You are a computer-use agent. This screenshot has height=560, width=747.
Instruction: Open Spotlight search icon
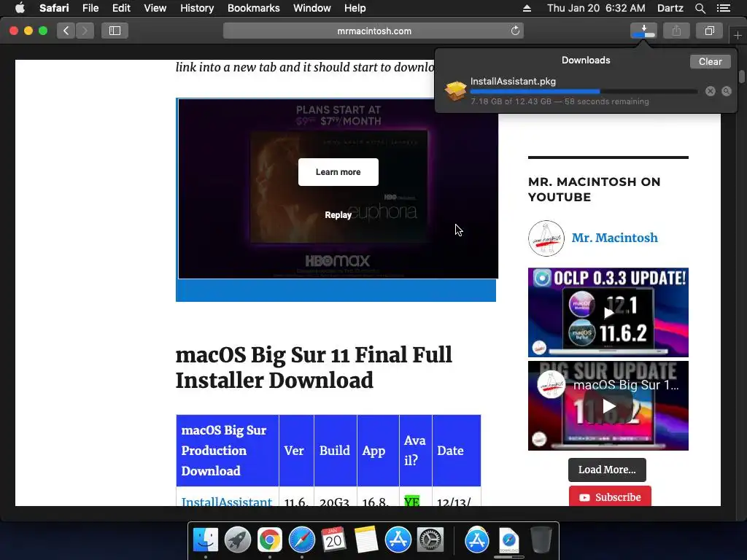point(700,8)
